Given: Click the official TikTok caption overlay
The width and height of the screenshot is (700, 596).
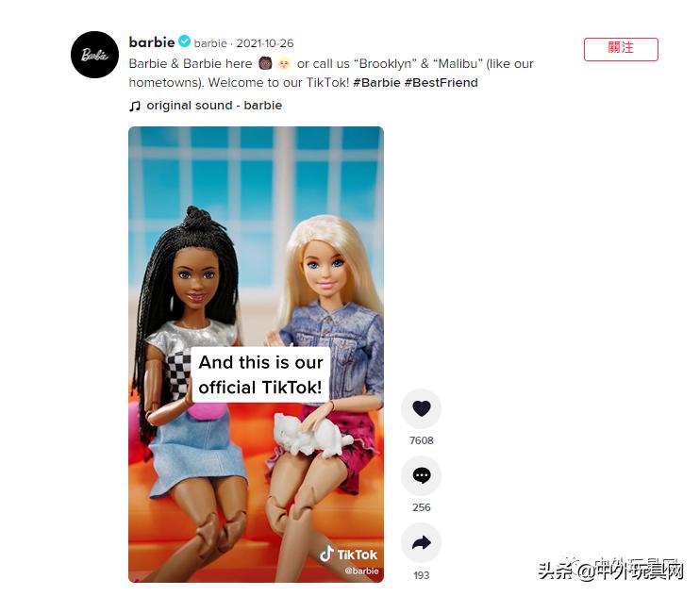Looking at the screenshot, I should coord(260,375).
